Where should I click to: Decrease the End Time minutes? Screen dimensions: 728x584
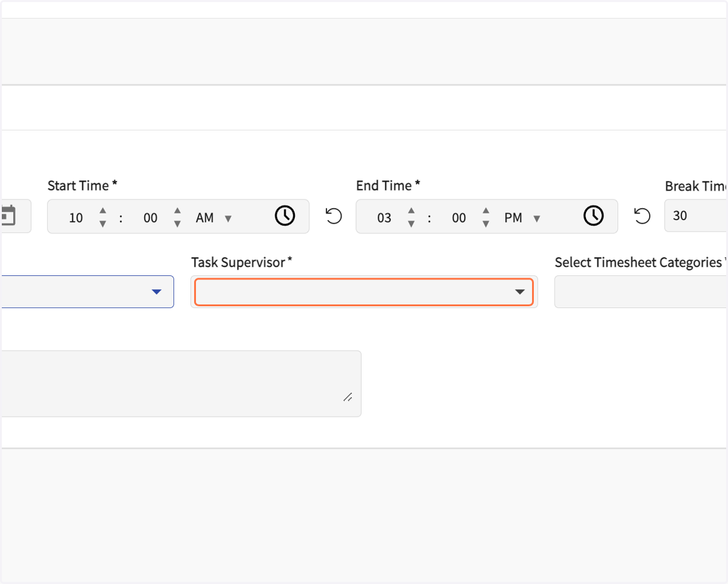tap(486, 224)
